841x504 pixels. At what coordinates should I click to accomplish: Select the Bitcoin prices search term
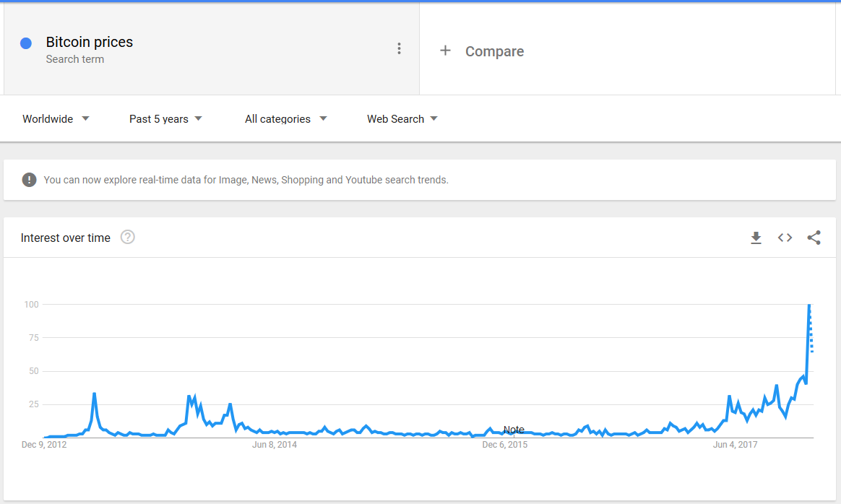click(90, 43)
